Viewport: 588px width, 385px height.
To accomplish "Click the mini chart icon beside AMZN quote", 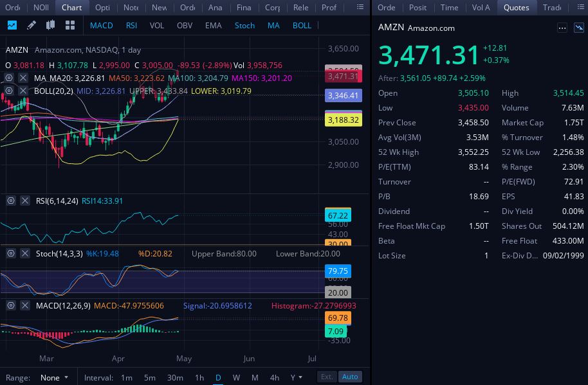I will tap(579, 28).
